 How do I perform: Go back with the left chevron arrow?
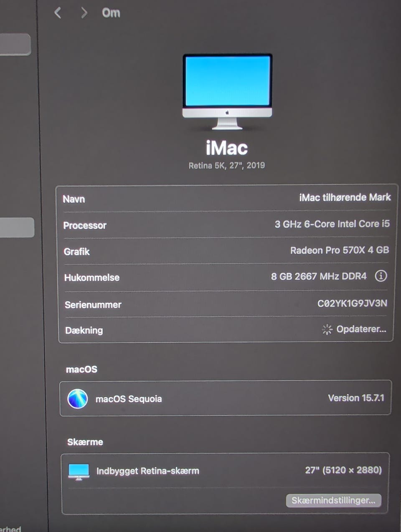tap(58, 13)
